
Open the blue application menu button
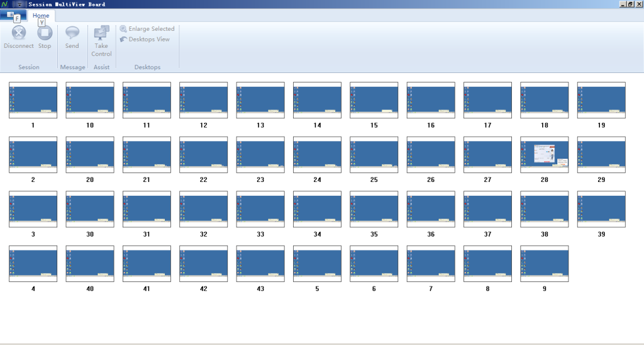click(x=13, y=15)
